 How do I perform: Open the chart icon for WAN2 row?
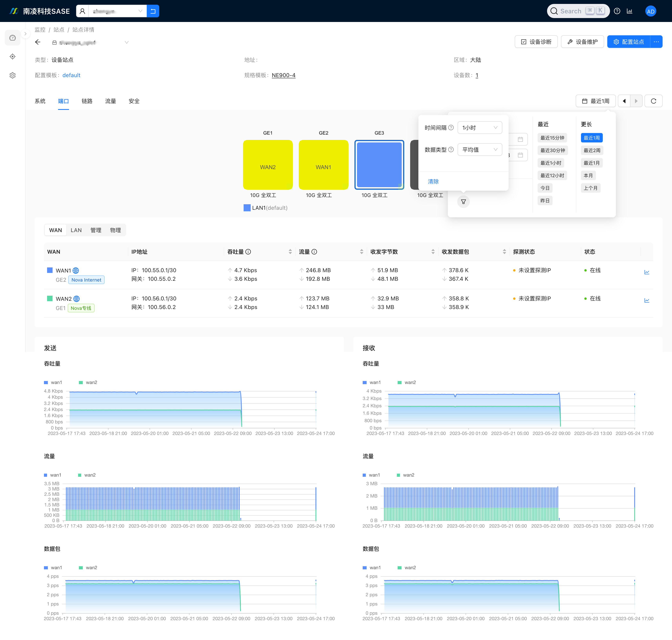tap(647, 301)
